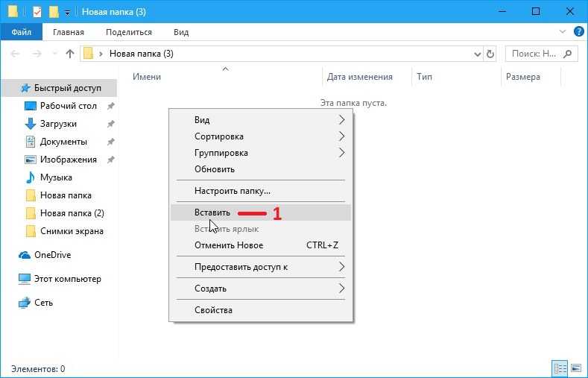Image resolution: width=588 pixels, height=378 pixels.
Task: Open the Вид submenu in the context menu
Action: [261, 120]
